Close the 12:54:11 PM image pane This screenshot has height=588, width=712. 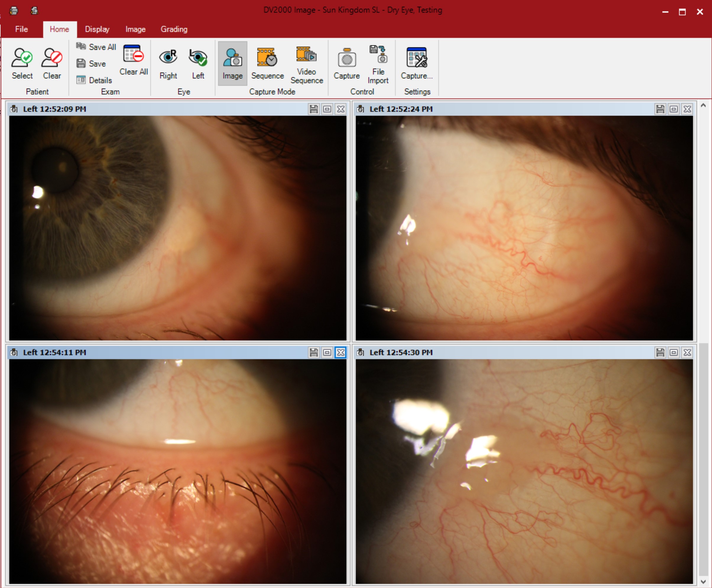pyautogui.click(x=340, y=352)
